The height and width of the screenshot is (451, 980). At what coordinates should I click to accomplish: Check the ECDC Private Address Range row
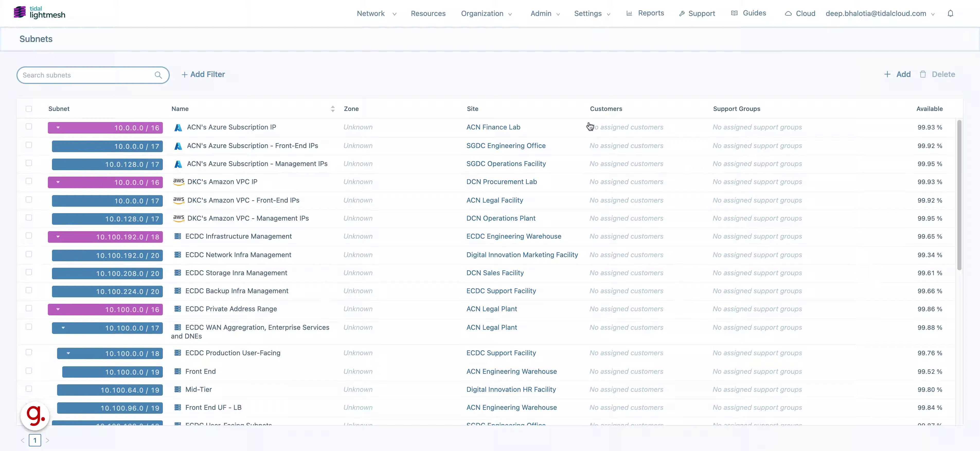point(29,308)
